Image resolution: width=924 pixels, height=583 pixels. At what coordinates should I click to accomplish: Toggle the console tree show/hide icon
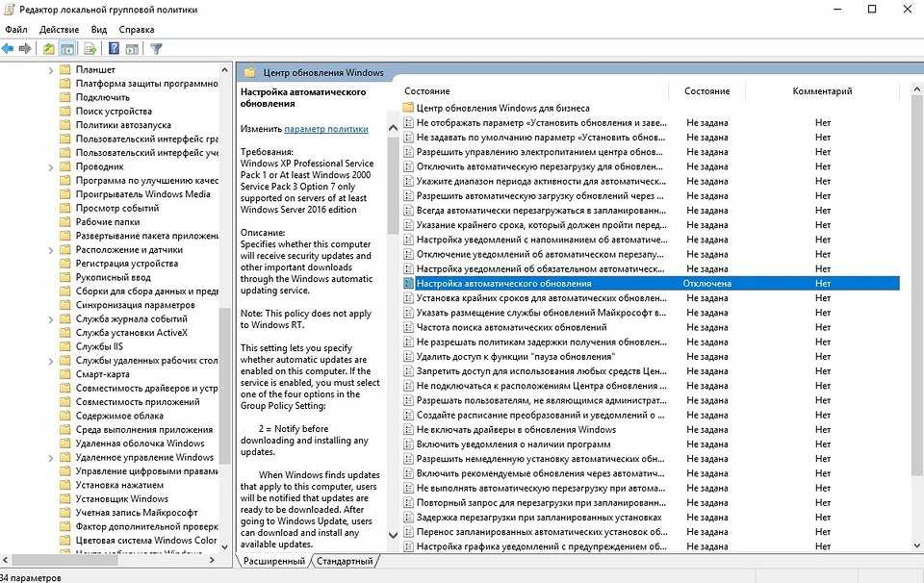[67, 48]
